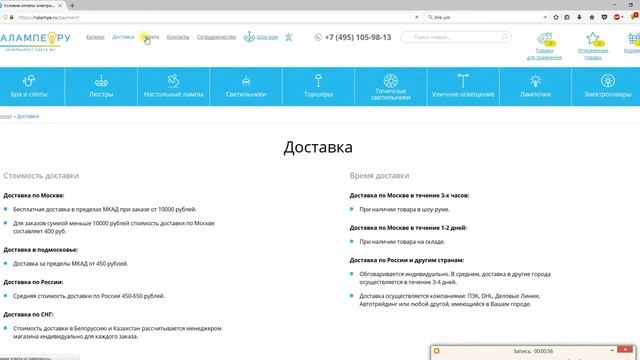Image resolution: width=640 pixels, height=360 pixels.
Task: Open the shopping cart icon
Action: coord(634,39)
